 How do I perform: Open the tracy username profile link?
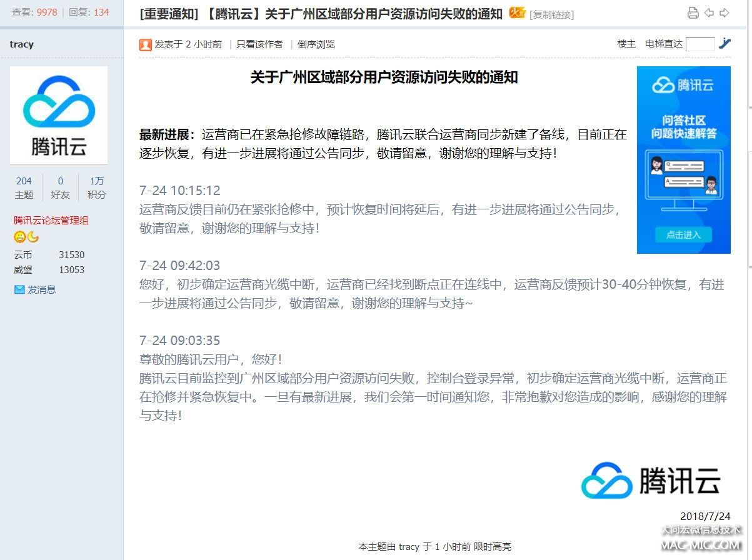[x=22, y=44]
